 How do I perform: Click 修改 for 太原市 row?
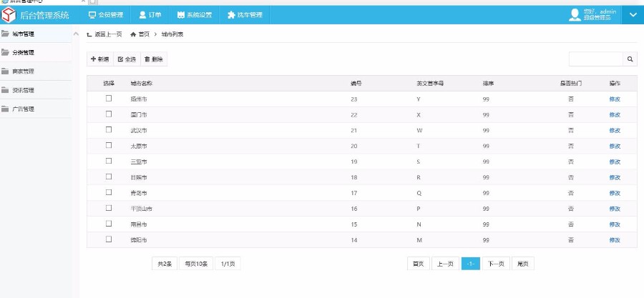click(x=615, y=146)
